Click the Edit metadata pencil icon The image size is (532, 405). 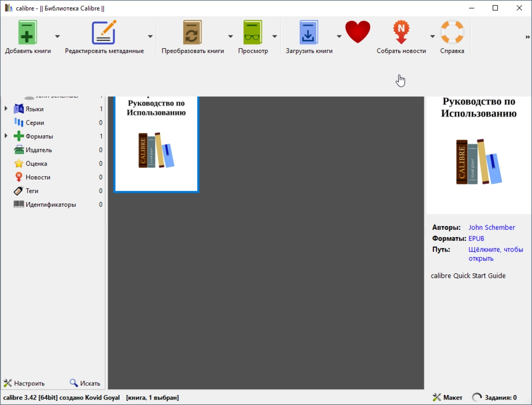coord(104,32)
